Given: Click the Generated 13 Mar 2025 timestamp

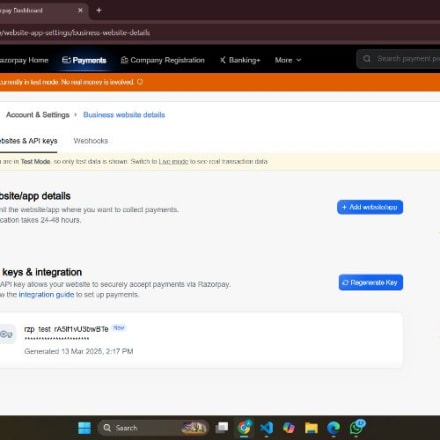Looking at the screenshot, I should click(x=79, y=351).
